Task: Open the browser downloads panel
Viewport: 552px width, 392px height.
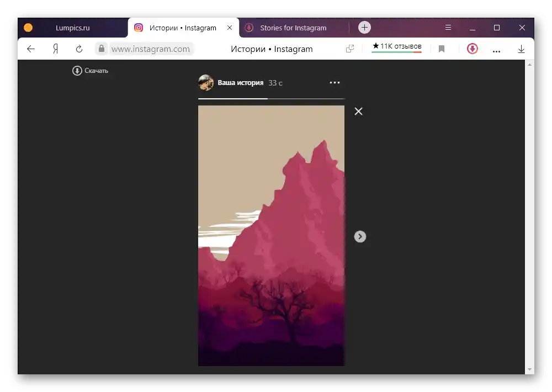Action: coord(522,49)
